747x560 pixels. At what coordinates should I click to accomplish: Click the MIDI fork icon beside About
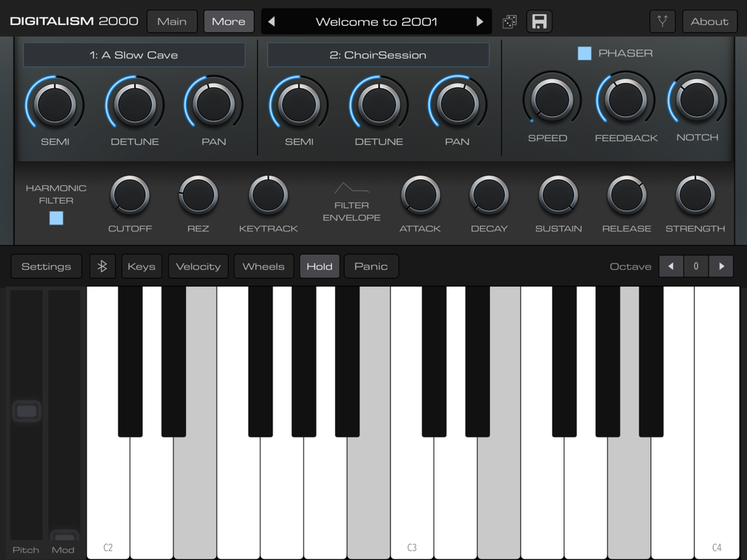pos(662,22)
